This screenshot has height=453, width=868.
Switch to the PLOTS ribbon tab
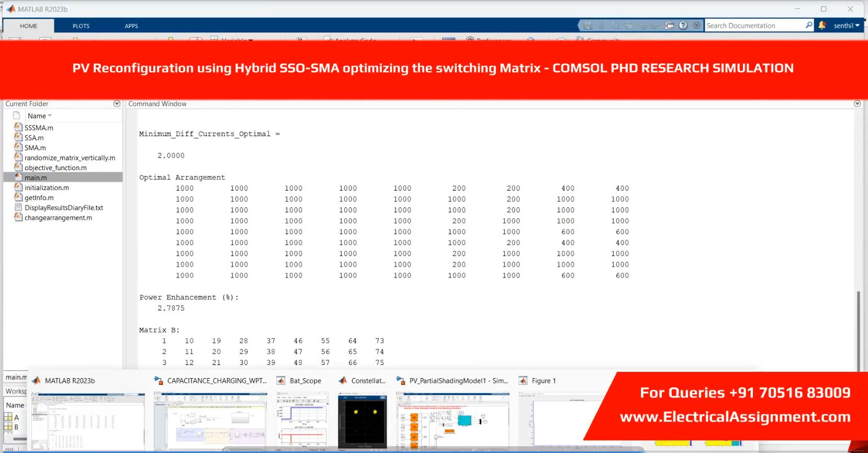click(x=81, y=26)
